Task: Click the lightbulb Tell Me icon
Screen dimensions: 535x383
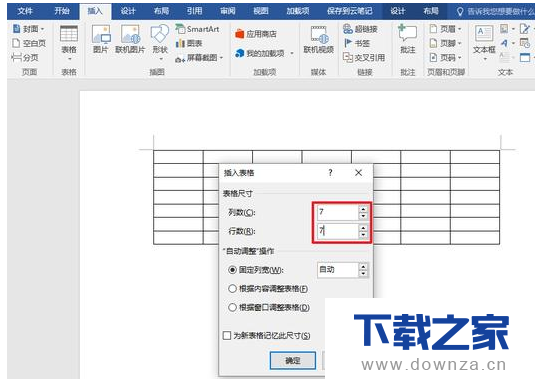Action: click(460, 12)
